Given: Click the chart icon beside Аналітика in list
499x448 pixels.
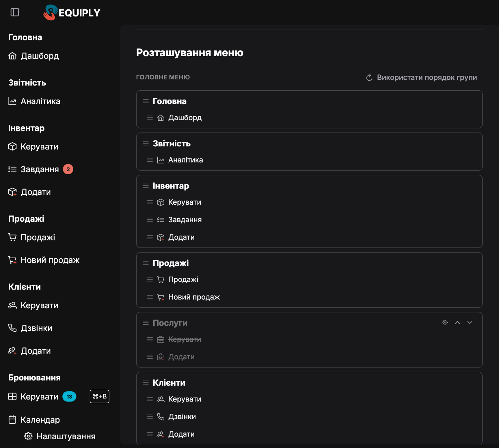Looking at the screenshot, I should click(x=161, y=160).
